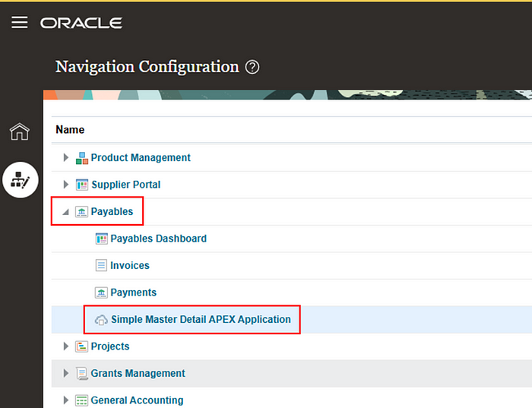The width and height of the screenshot is (532, 408).
Task: Expand the General Accounting node
Action: [x=66, y=400]
